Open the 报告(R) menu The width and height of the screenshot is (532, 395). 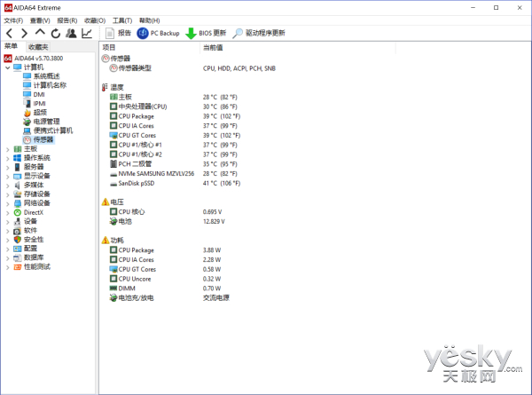tap(67, 20)
